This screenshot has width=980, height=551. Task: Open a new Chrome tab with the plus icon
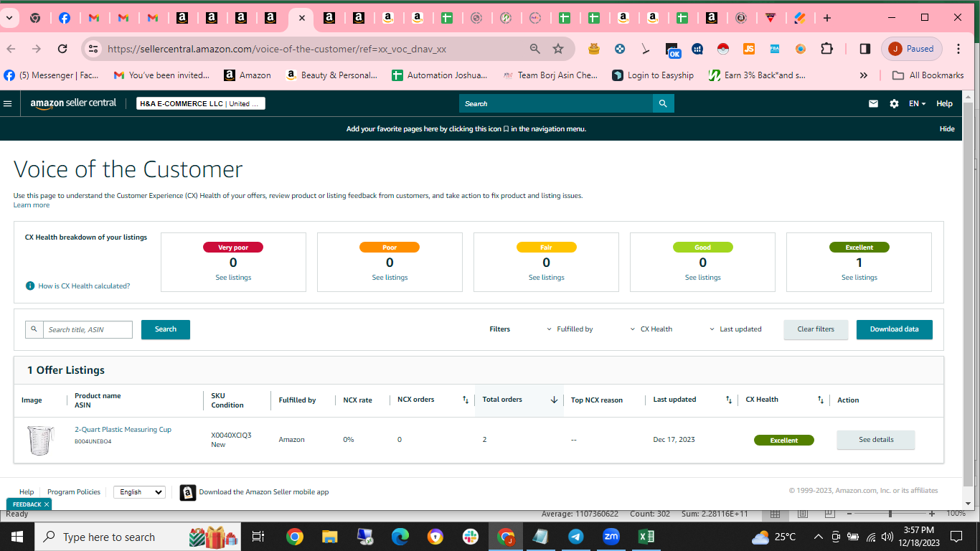click(x=827, y=18)
